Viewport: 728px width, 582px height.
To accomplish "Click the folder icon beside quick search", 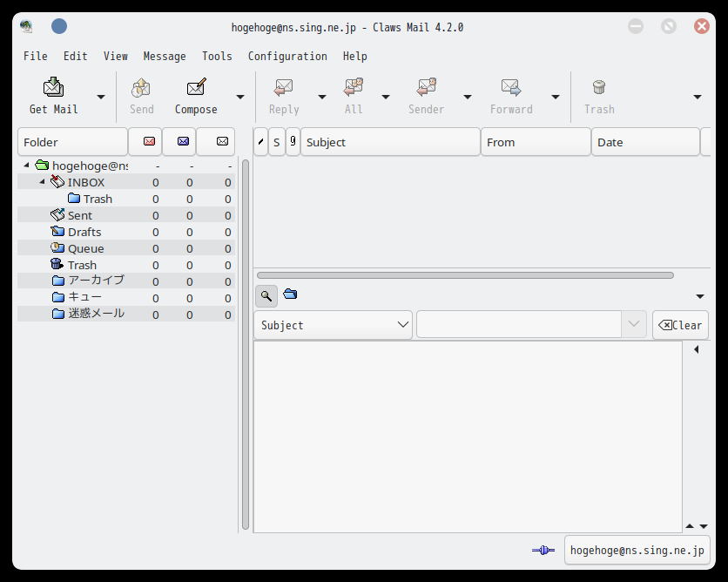I will (x=290, y=294).
